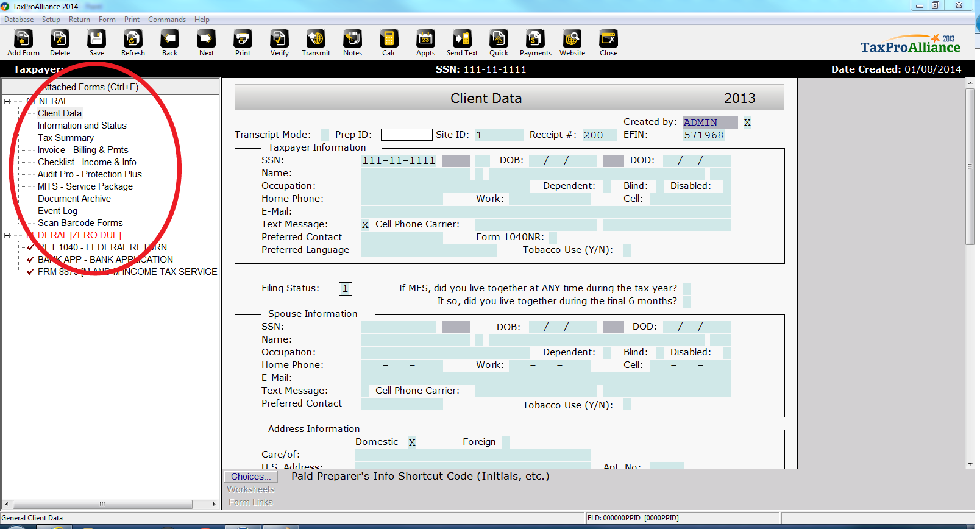This screenshot has width=980, height=529.
Task: Open RET 1040 - FEDERAL RETURN
Action: [102, 247]
